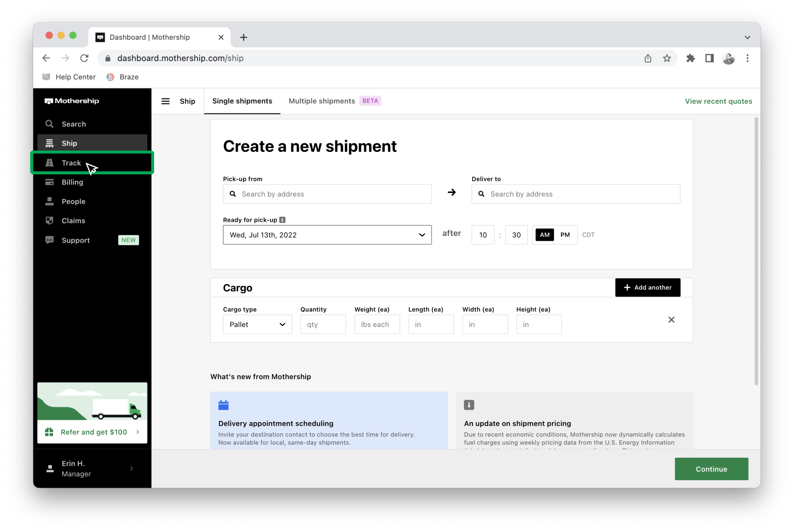This screenshot has width=794, height=532.
Task: Click View recent quotes link
Action: click(x=719, y=101)
